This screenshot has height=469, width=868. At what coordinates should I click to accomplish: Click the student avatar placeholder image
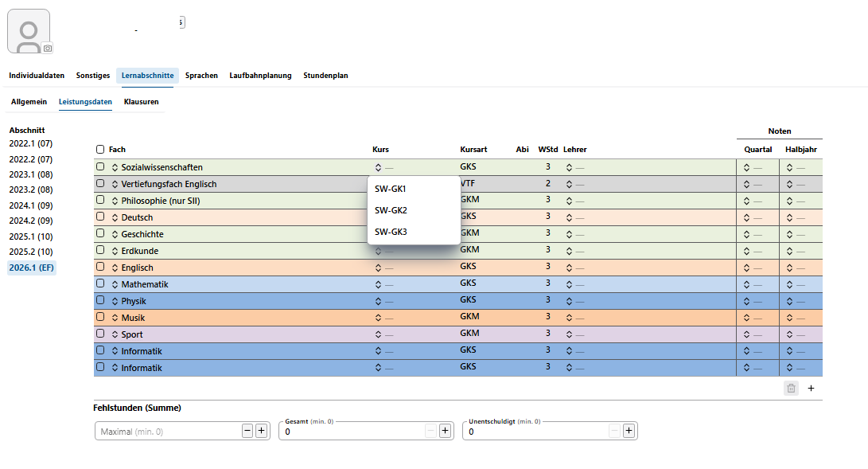(x=29, y=31)
